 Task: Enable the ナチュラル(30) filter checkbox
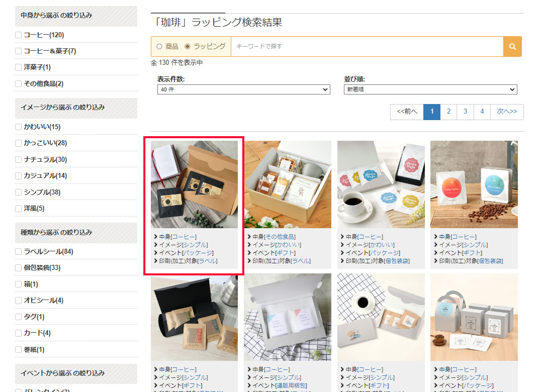click(x=19, y=160)
